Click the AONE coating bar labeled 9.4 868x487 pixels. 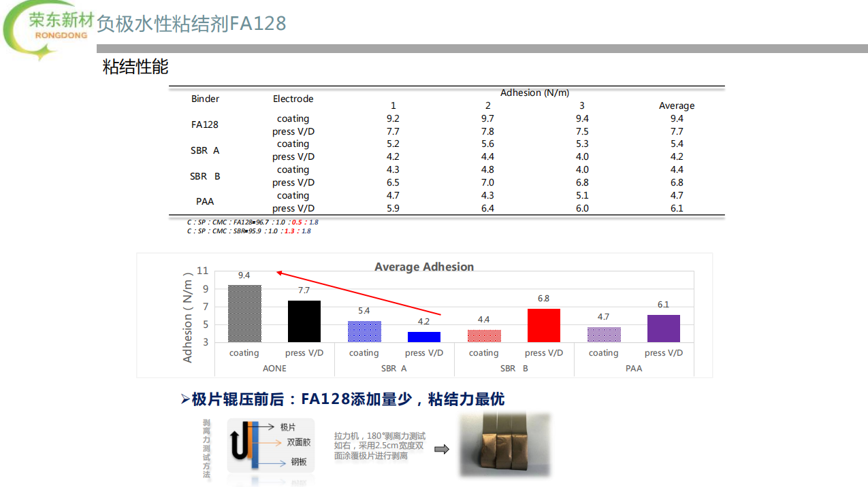click(x=244, y=313)
